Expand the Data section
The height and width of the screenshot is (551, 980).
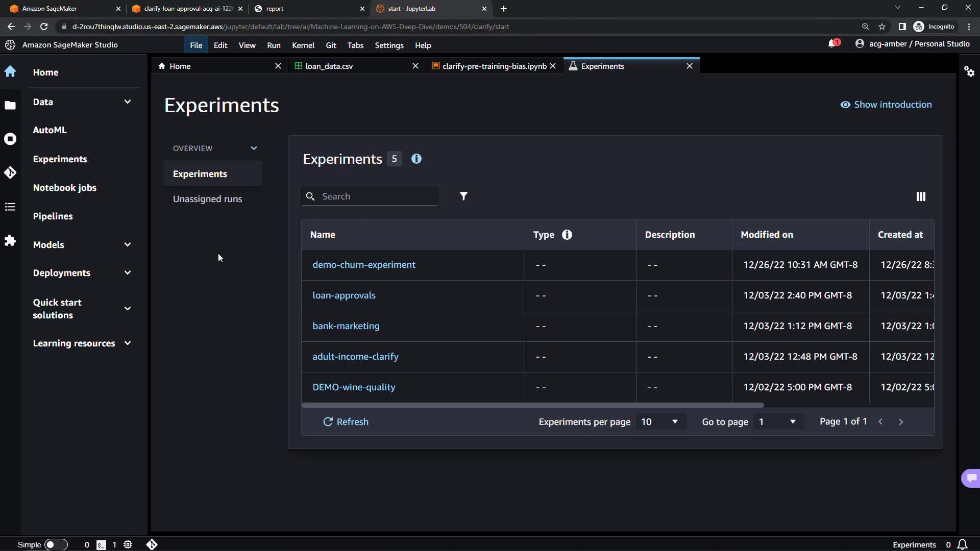[127, 102]
